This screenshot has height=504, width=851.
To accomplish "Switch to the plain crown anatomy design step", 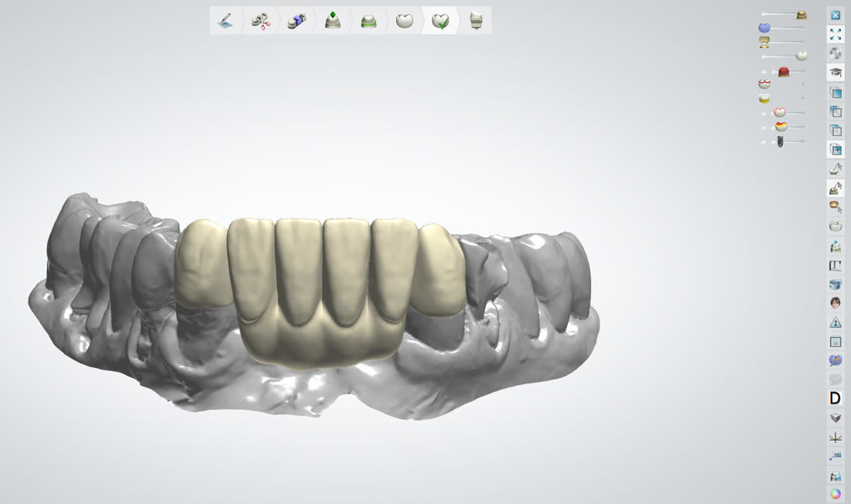I will tap(405, 21).
